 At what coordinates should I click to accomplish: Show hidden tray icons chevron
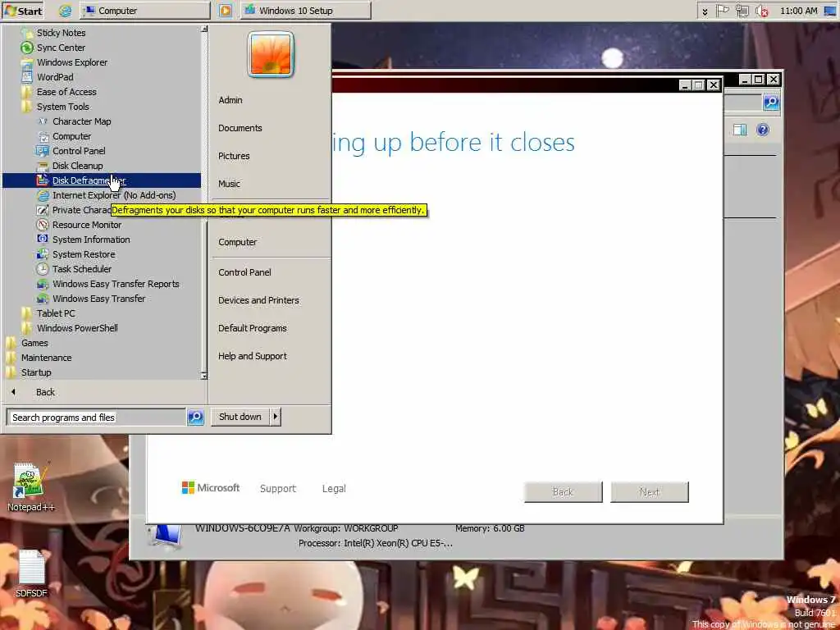[x=705, y=11]
